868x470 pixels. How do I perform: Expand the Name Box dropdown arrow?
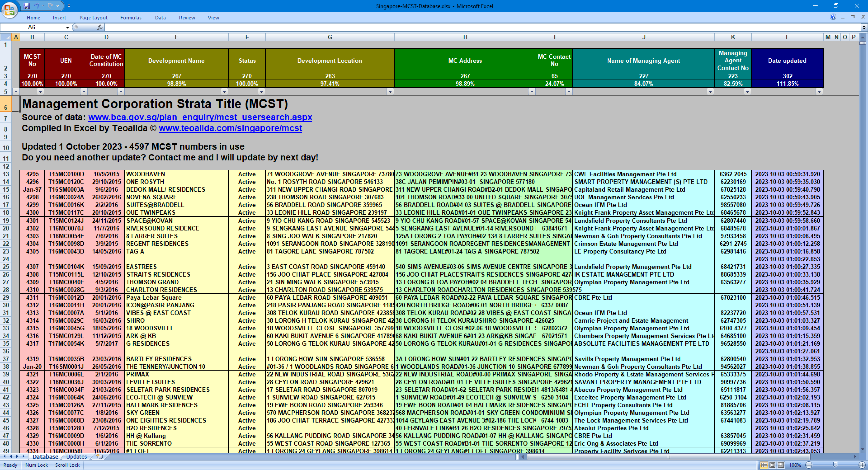(x=67, y=27)
